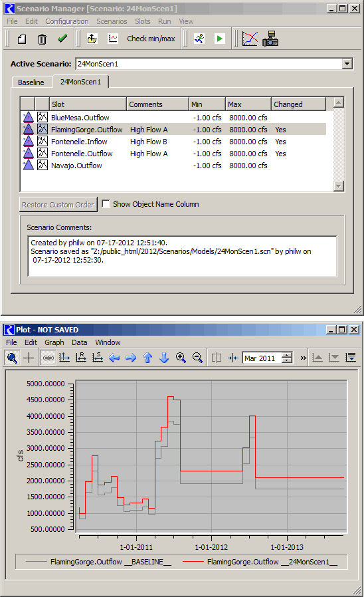Click Restore Custom Order button
Image resolution: width=364 pixels, height=597 pixels.
(x=58, y=205)
